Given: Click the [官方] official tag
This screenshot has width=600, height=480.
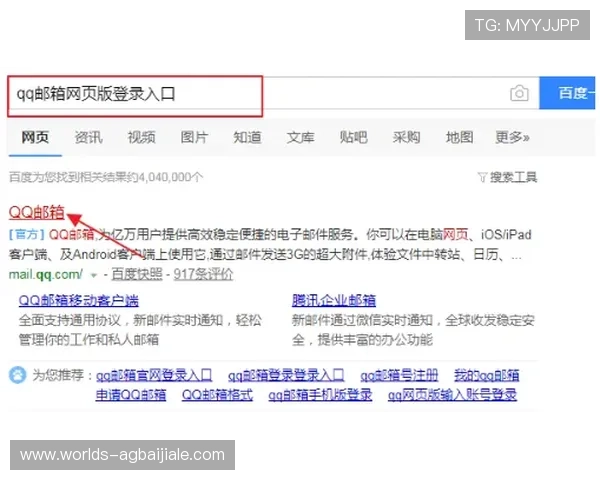Looking at the screenshot, I should pyautogui.click(x=27, y=234).
